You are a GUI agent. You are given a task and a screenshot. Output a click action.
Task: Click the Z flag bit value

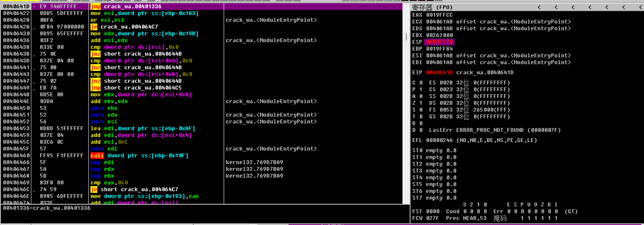coord(421,103)
